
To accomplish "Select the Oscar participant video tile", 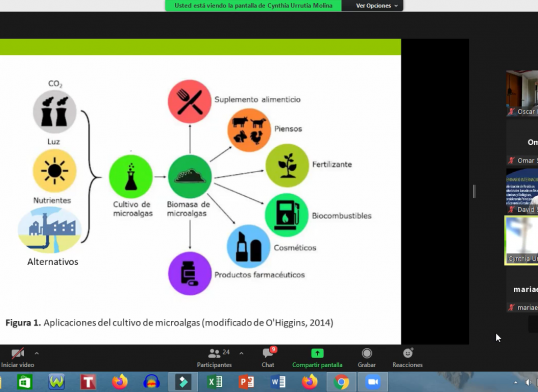I will (522, 93).
